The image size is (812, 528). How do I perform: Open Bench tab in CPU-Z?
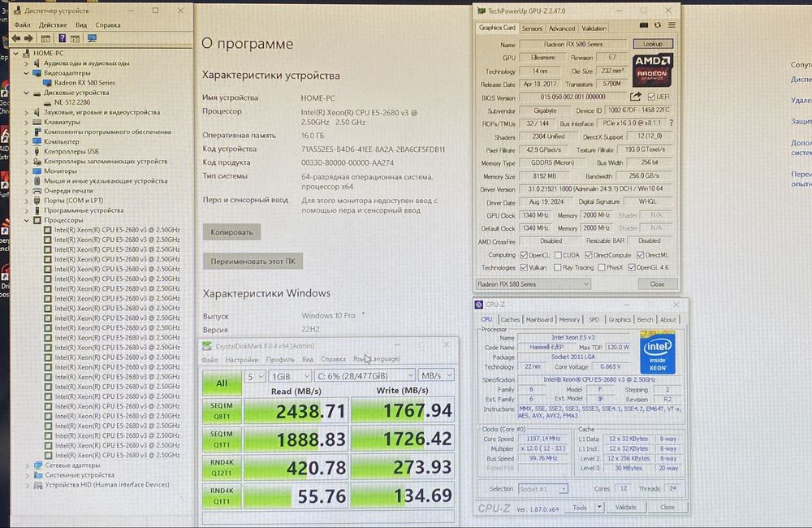pos(645,320)
